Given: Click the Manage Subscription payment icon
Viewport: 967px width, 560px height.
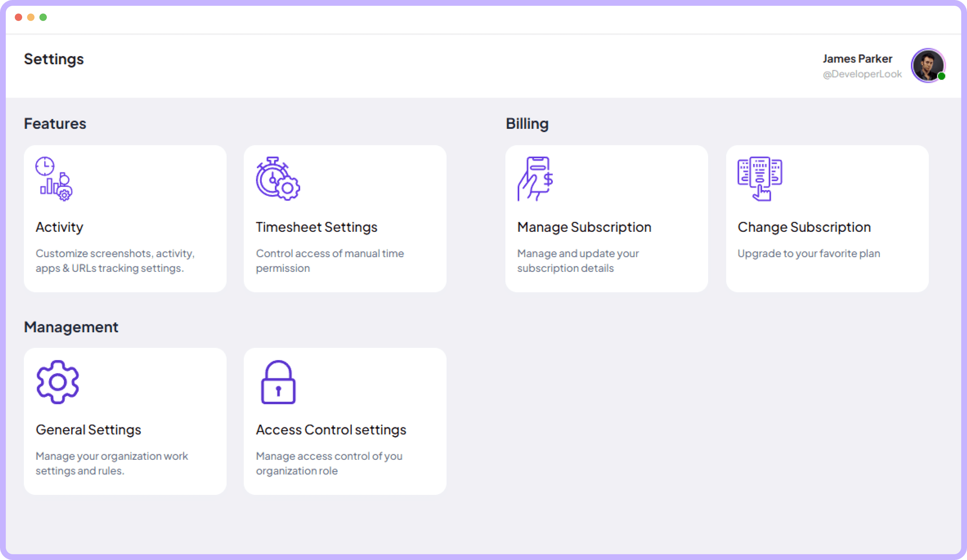Looking at the screenshot, I should [x=535, y=179].
